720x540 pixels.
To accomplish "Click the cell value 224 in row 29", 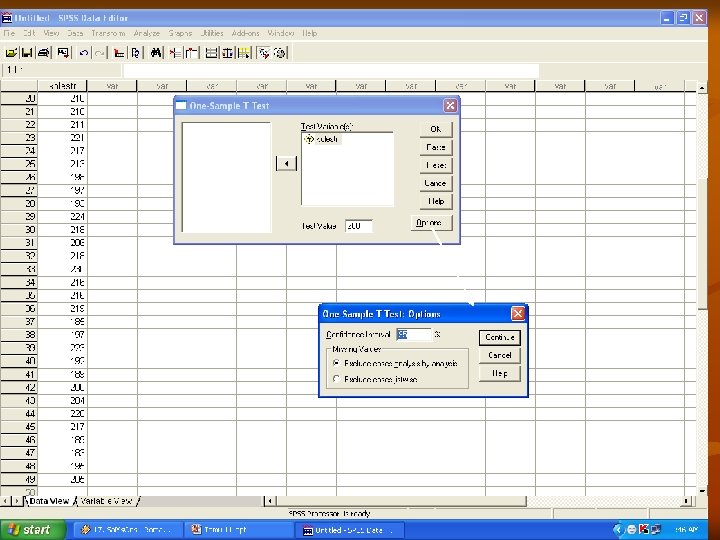I will coord(62,216).
